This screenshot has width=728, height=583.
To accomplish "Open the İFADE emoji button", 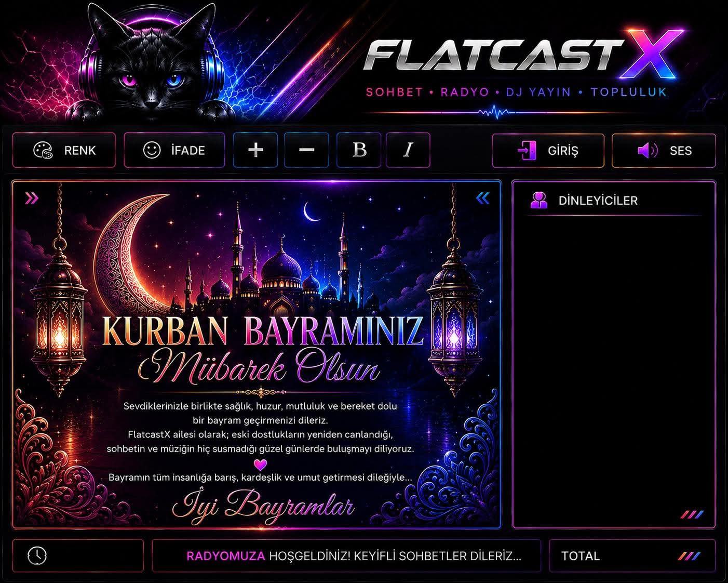I will [x=174, y=150].
